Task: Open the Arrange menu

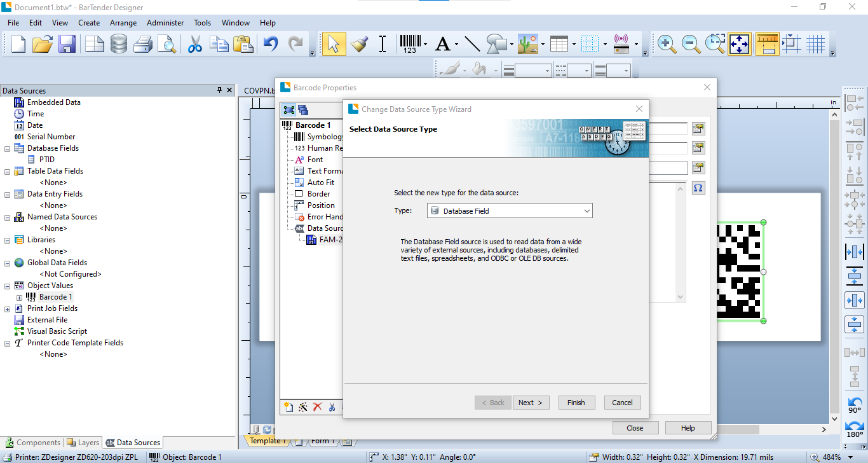Action: click(123, 23)
